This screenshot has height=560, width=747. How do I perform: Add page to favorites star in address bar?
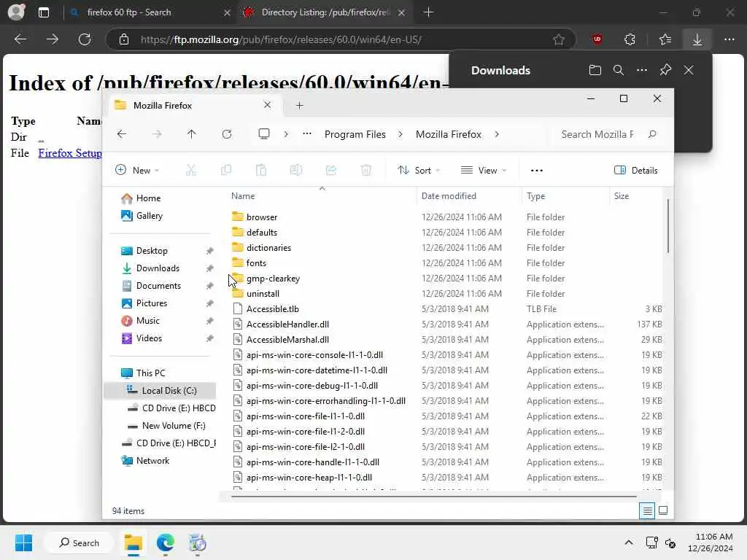pyautogui.click(x=559, y=39)
